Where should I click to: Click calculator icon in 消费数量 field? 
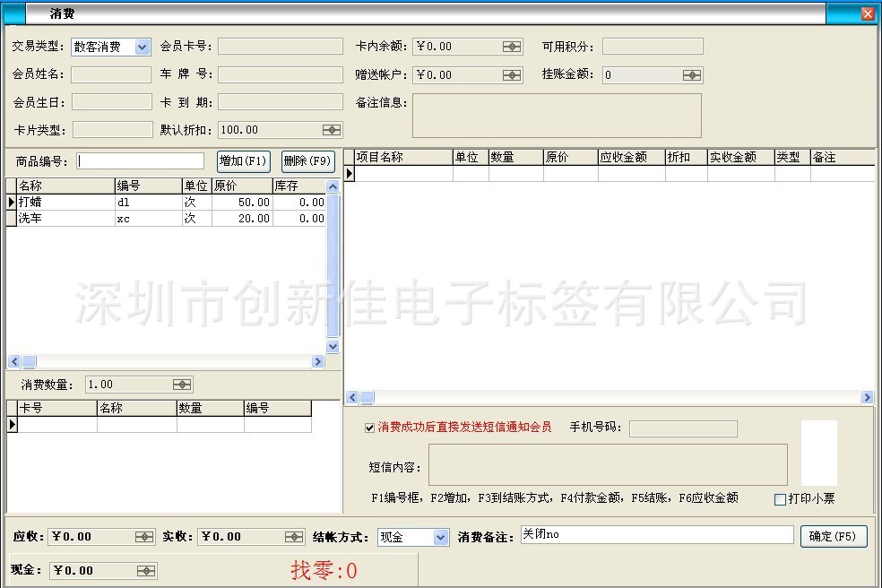click(182, 385)
